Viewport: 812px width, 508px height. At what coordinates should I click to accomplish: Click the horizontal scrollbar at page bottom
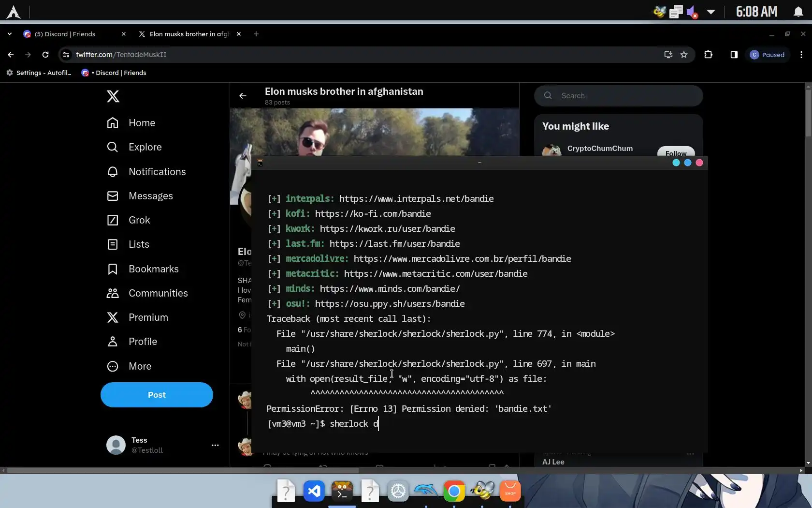coord(183,470)
